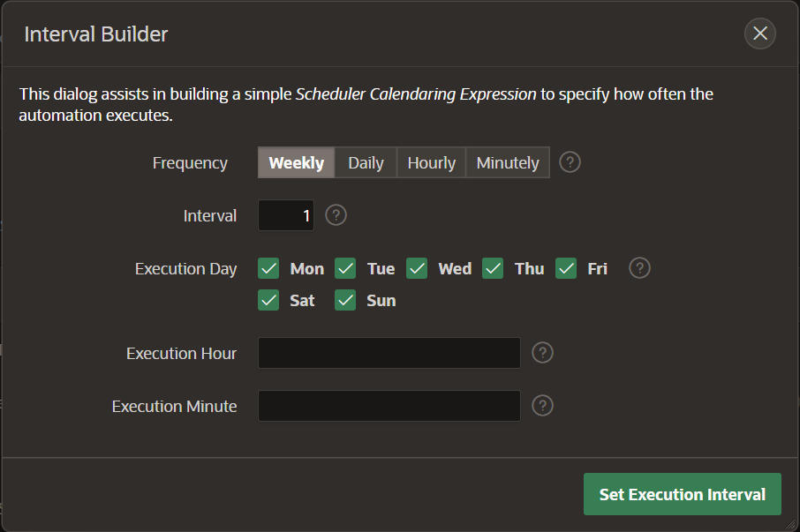The height and width of the screenshot is (532, 800).
Task: Click Set Execution Interval button
Action: pos(682,494)
